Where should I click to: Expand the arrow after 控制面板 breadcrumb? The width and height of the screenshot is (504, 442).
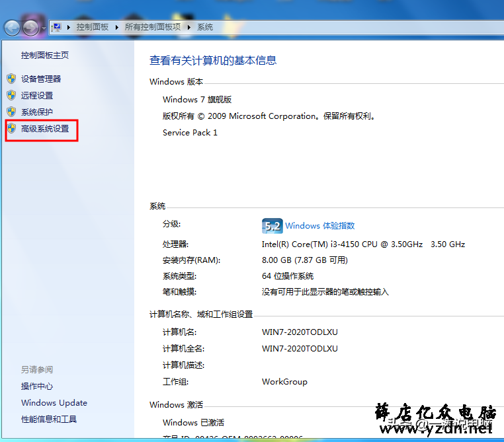point(116,27)
